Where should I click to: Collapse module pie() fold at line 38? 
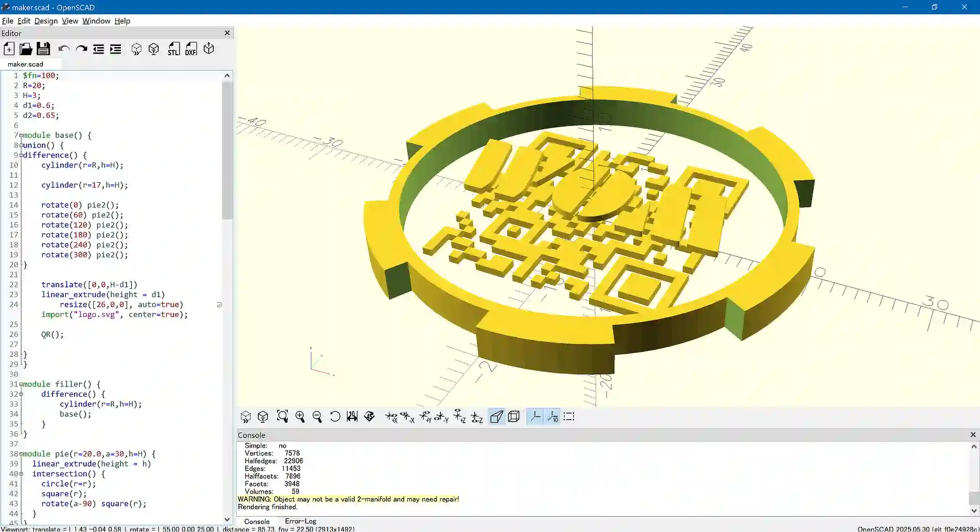21,454
